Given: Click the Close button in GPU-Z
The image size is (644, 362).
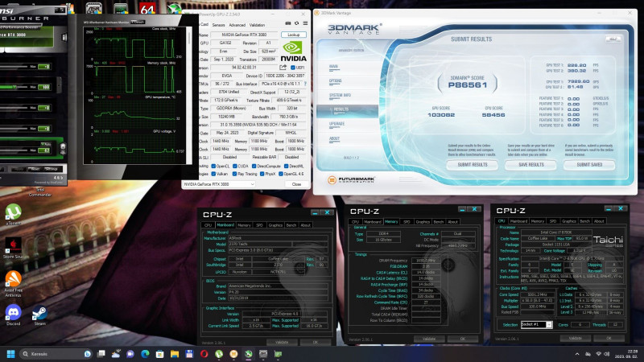Looking at the screenshot, I should 296,185.
